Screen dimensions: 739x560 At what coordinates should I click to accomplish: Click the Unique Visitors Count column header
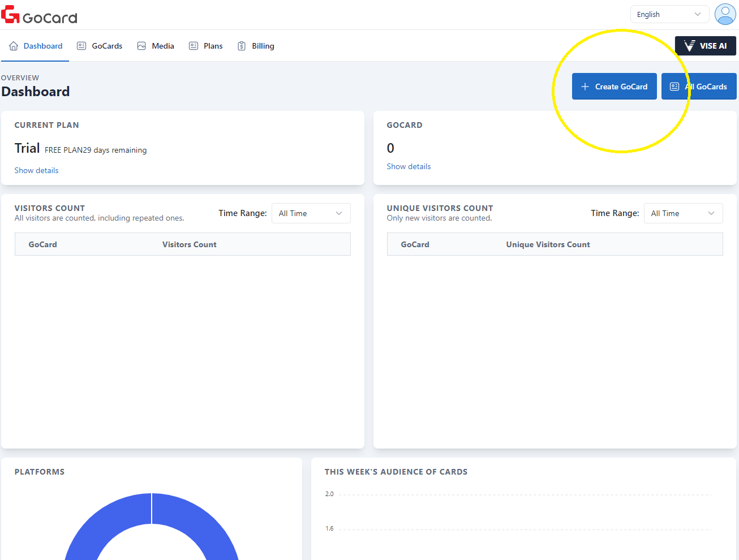[547, 244]
